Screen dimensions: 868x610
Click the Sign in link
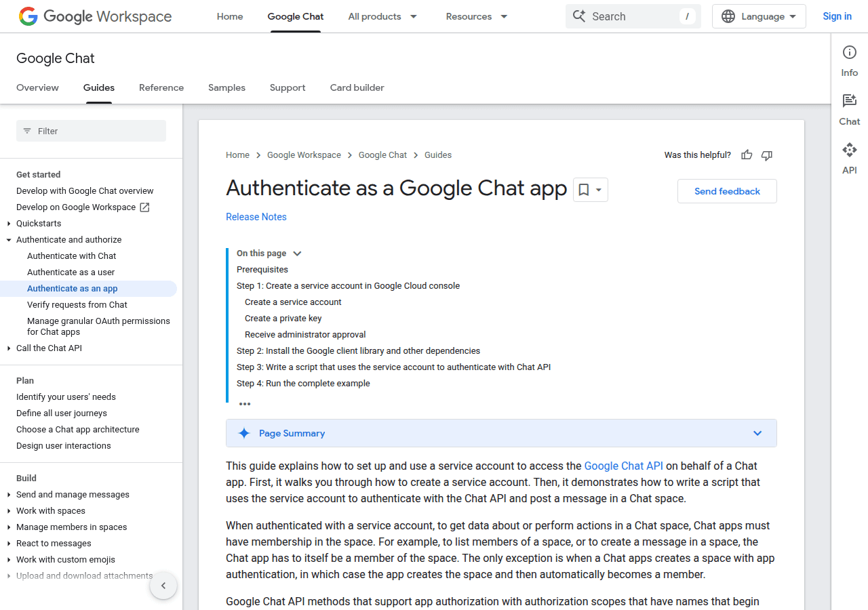coord(837,16)
